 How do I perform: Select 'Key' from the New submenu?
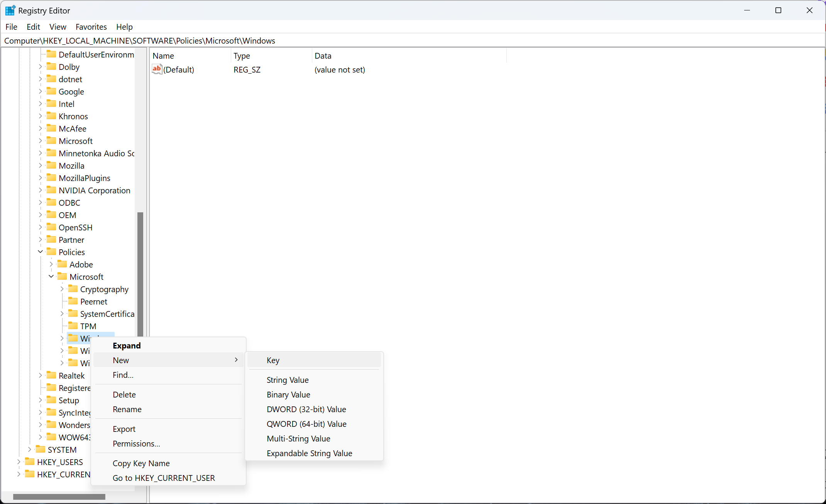[273, 360]
